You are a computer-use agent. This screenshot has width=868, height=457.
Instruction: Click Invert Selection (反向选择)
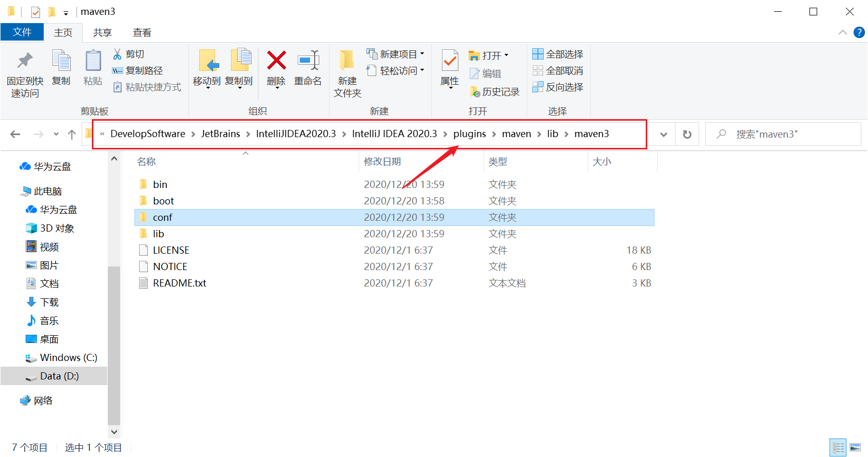(558, 87)
